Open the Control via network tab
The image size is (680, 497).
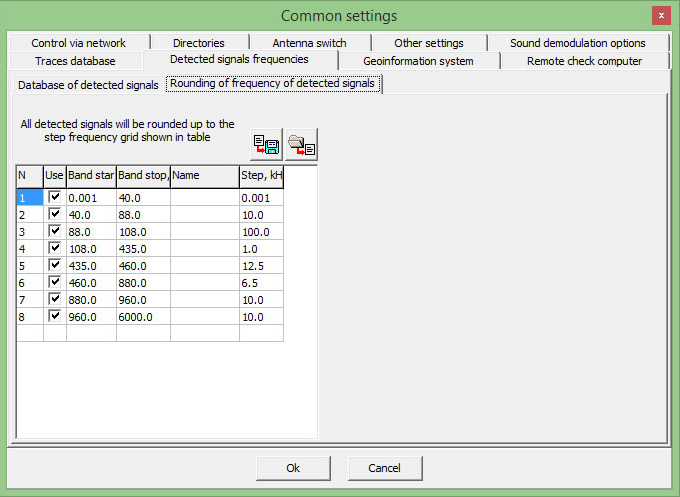[x=78, y=43]
